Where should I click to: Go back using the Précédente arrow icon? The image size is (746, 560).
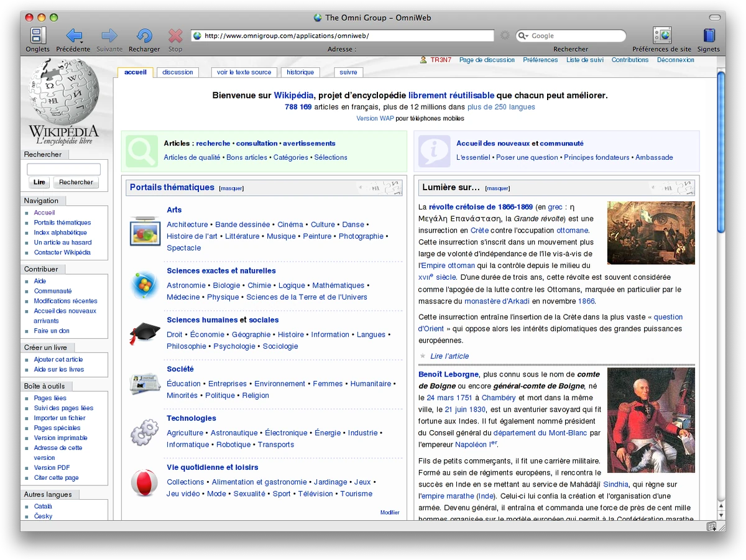(73, 35)
